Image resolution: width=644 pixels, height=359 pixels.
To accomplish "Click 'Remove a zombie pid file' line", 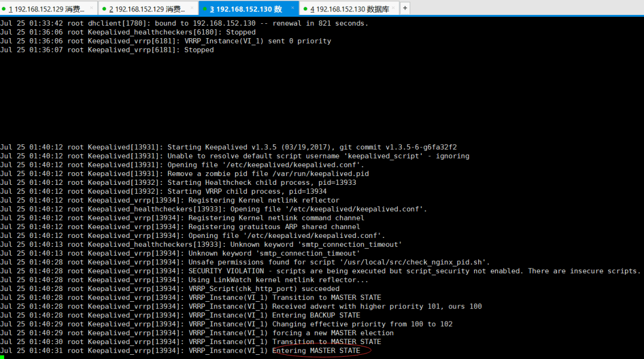I will pyautogui.click(x=184, y=174).
